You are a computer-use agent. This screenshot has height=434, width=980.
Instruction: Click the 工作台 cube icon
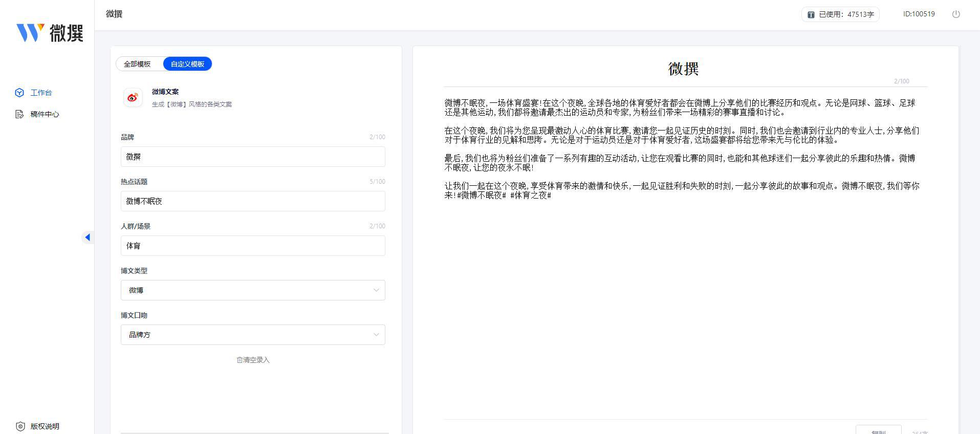[x=19, y=93]
